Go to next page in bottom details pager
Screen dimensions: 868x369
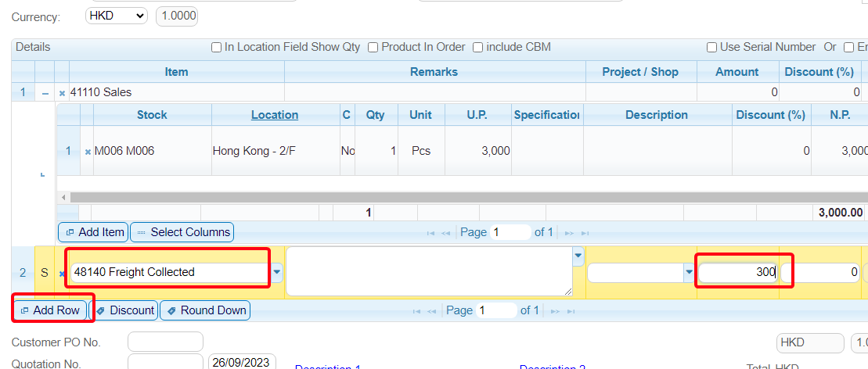[x=553, y=311]
